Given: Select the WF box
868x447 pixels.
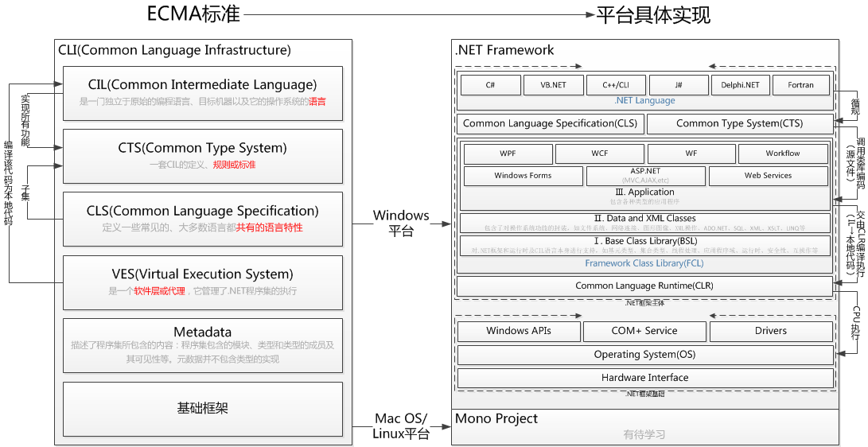Looking at the screenshot, I should (691, 154).
